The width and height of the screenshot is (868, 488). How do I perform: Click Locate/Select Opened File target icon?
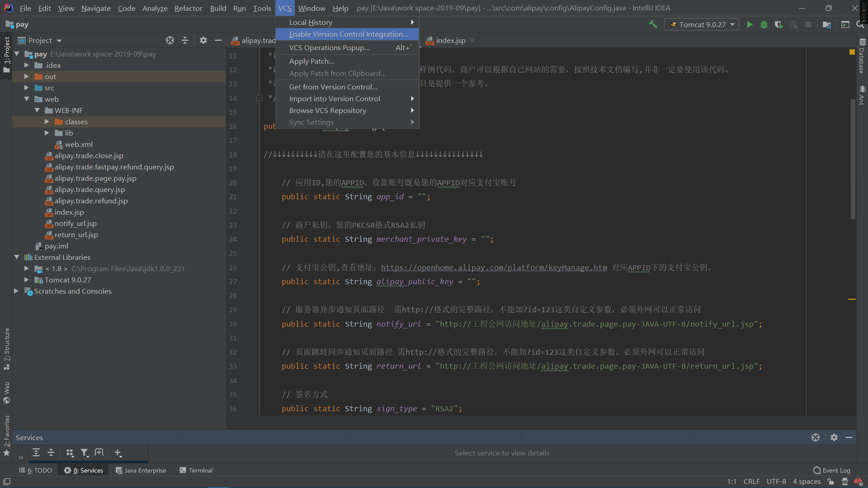tap(170, 40)
